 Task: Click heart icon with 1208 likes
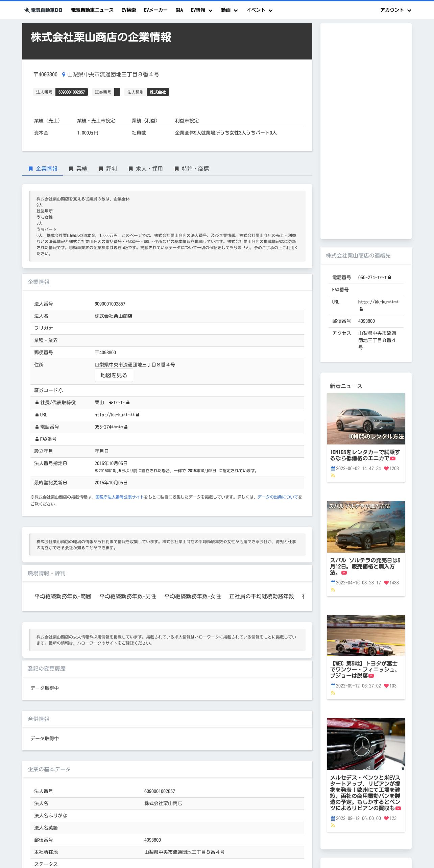coord(386,468)
